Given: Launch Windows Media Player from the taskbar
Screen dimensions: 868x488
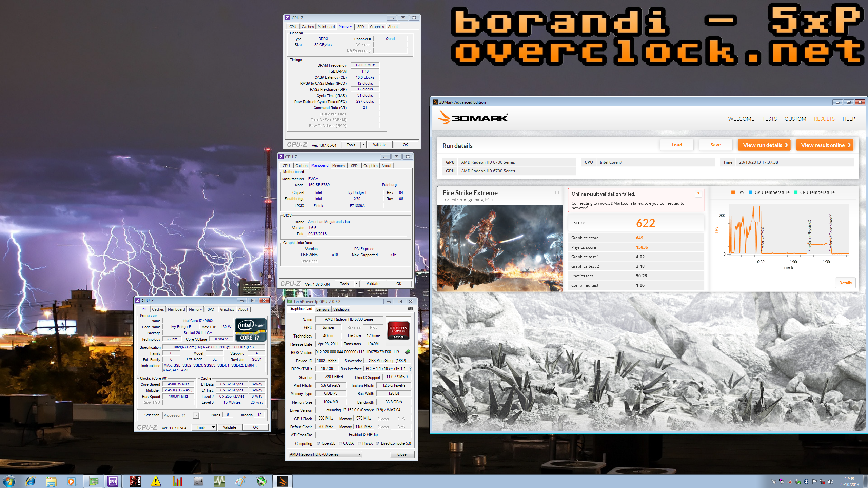Looking at the screenshot, I should 72,481.
